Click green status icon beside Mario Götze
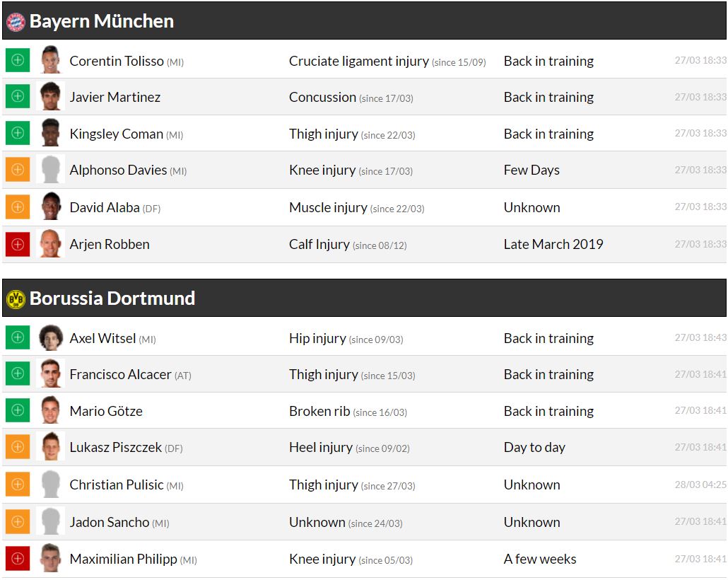The image size is (728, 580). click(x=18, y=411)
